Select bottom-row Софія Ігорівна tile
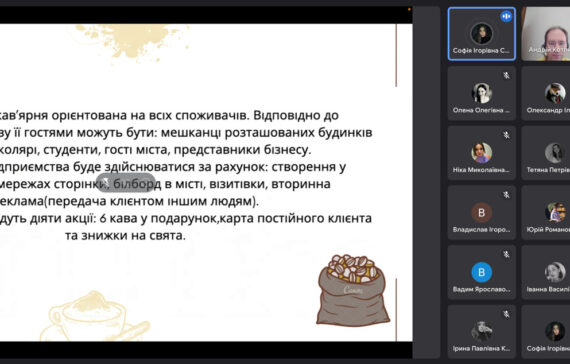 click(546, 332)
